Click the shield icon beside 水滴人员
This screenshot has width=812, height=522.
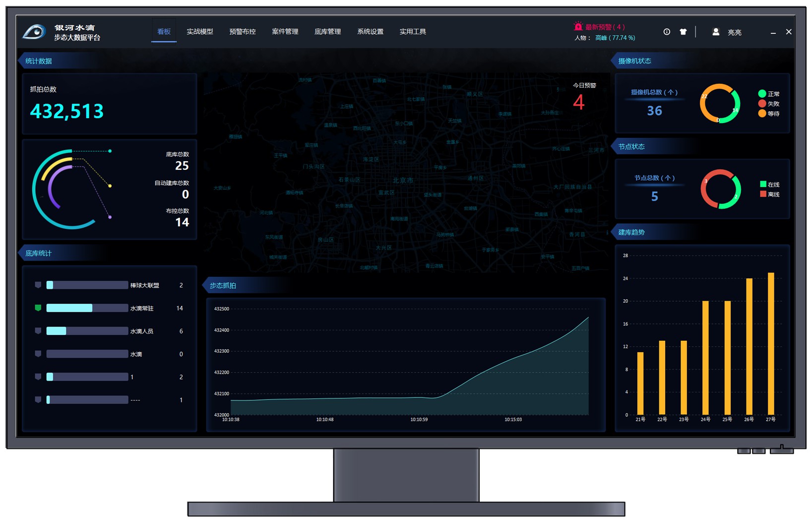coord(38,331)
